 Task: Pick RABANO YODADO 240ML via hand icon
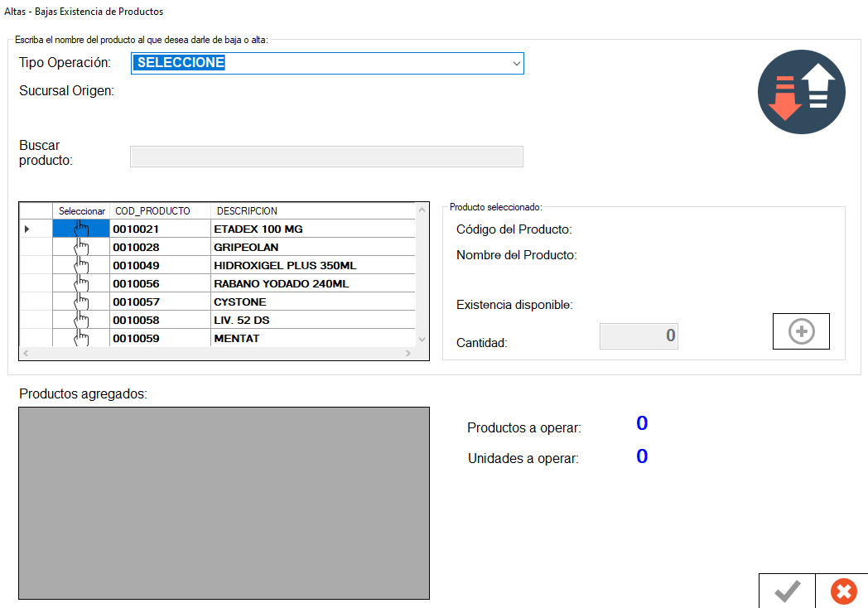(x=81, y=283)
